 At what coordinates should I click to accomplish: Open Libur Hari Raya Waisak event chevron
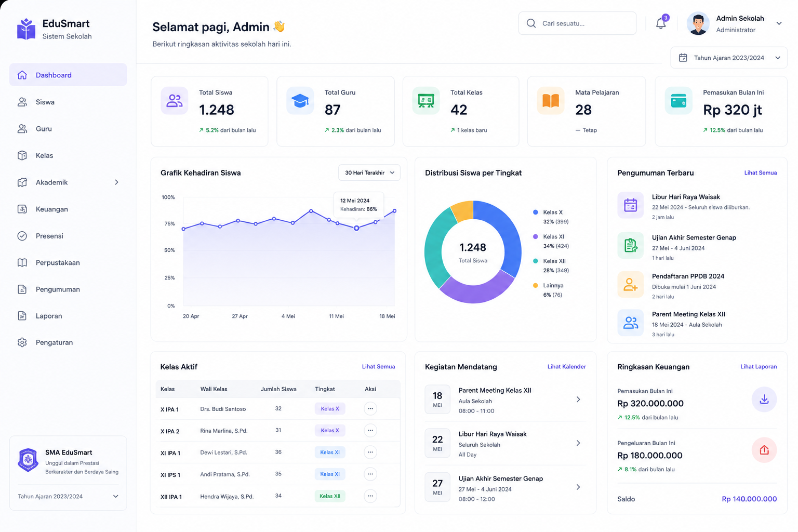[578, 443]
